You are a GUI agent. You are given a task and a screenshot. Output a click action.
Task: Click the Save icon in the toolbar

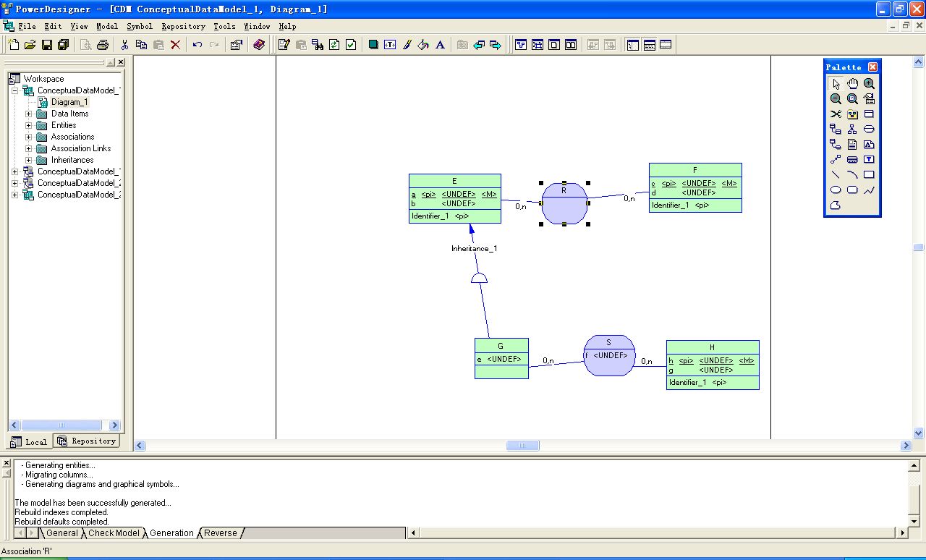tap(47, 45)
